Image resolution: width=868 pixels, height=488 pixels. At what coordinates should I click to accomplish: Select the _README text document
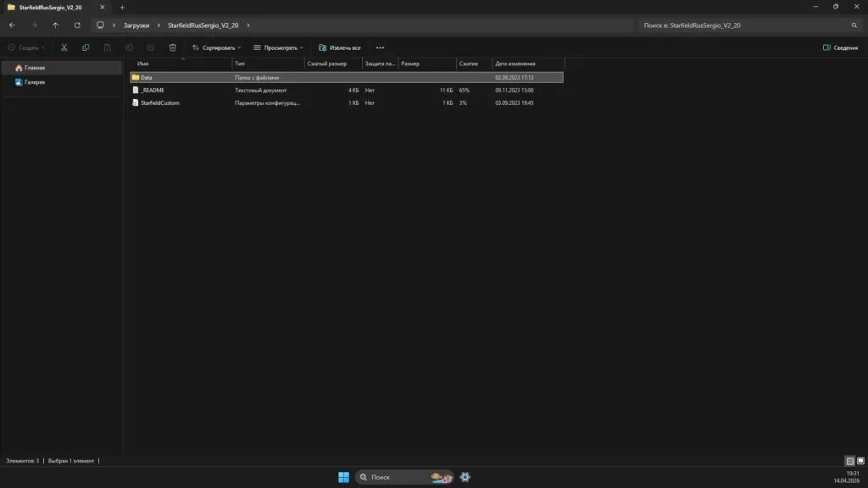point(347,90)
